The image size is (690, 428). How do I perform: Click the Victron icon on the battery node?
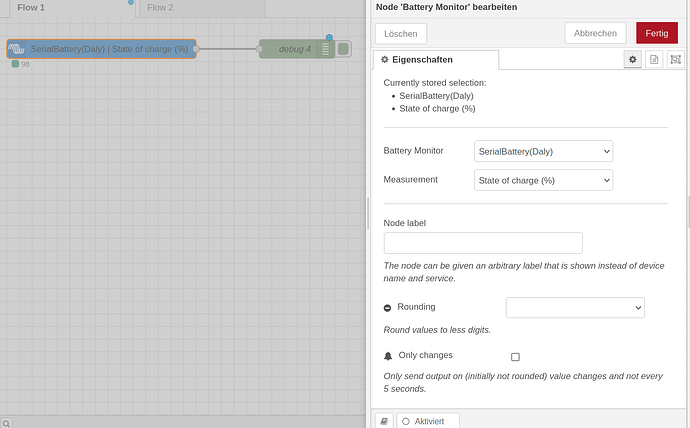point(17,49)
